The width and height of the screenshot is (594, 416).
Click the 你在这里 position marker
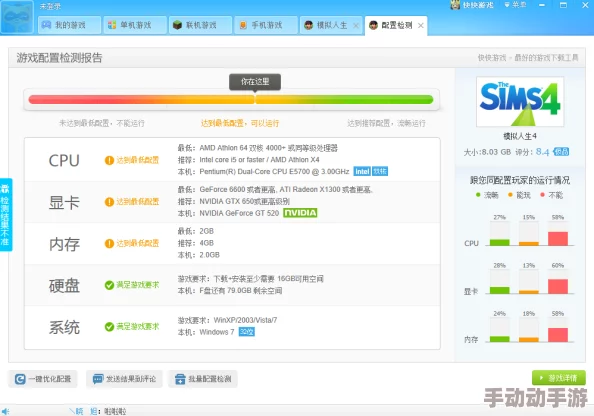click(x=255, y=82)
